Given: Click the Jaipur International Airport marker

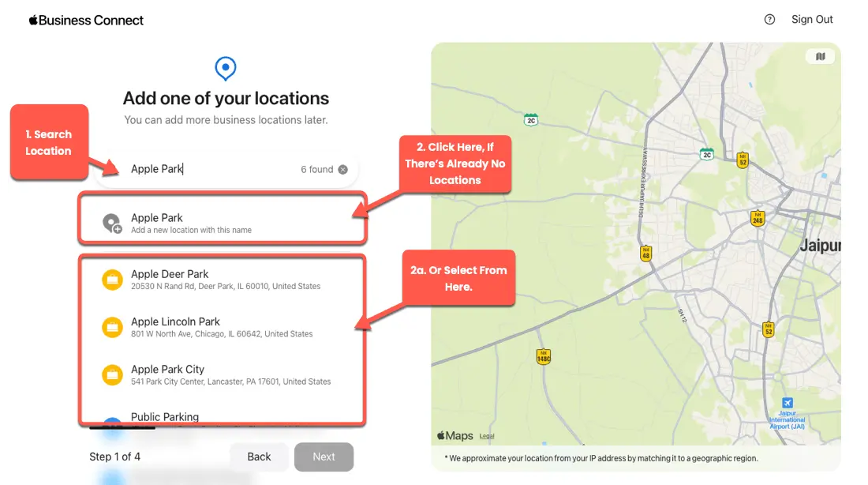Looking at the screenshot, I should pyautogui.click(x=788, y=403).
